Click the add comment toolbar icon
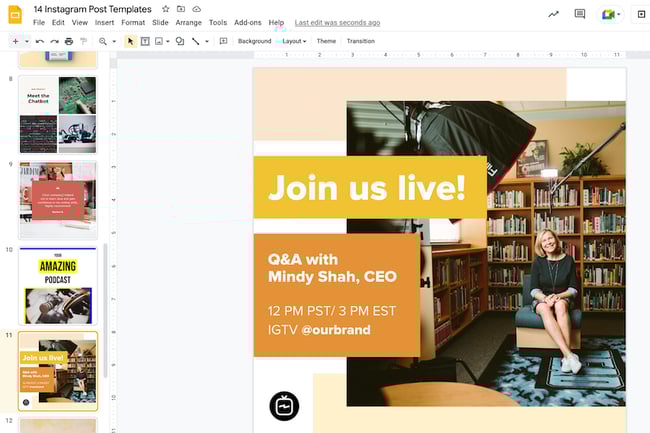The width and height of the screenshot is (650, 433). [223, 41]
